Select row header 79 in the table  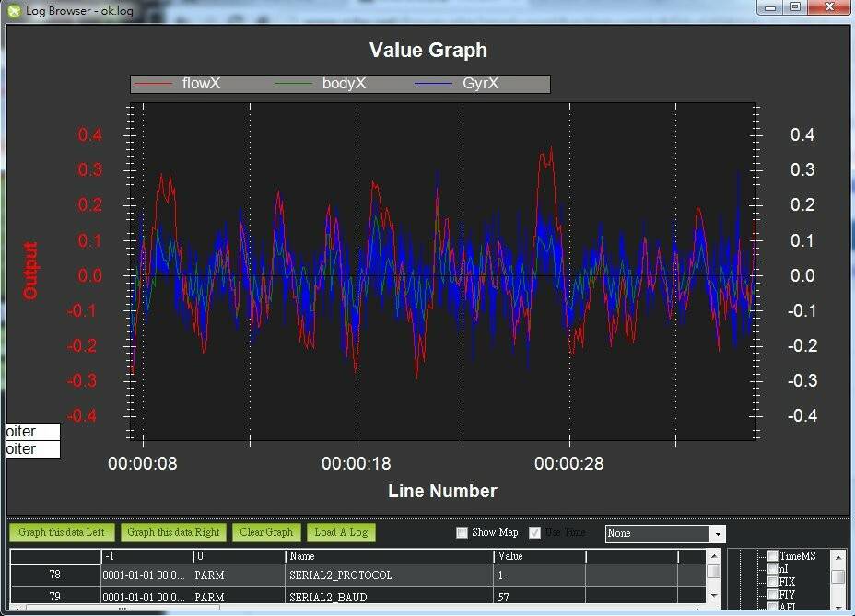click(x=55, y=597)
